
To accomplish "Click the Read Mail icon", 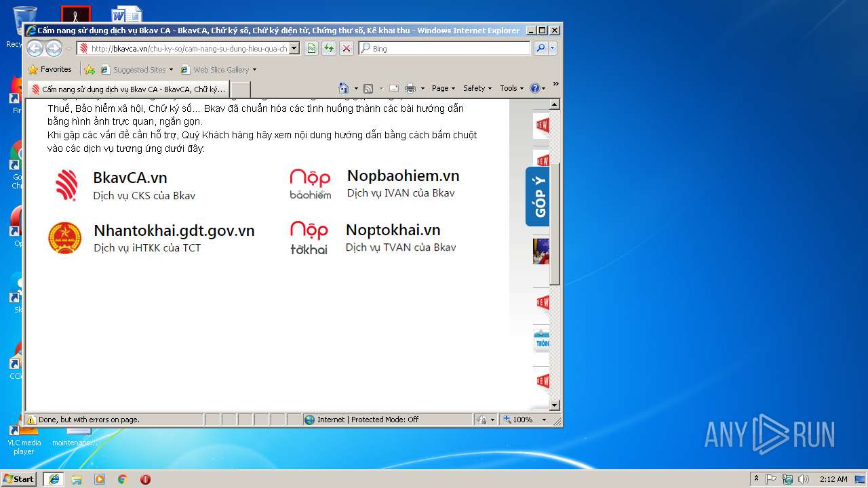I will pyautogui.click(x=393, y=88).
